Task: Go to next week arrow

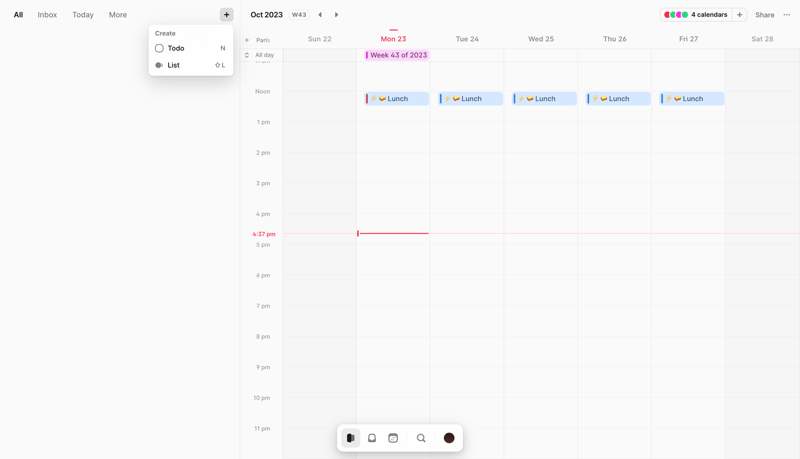Action: tap(336, 15)
